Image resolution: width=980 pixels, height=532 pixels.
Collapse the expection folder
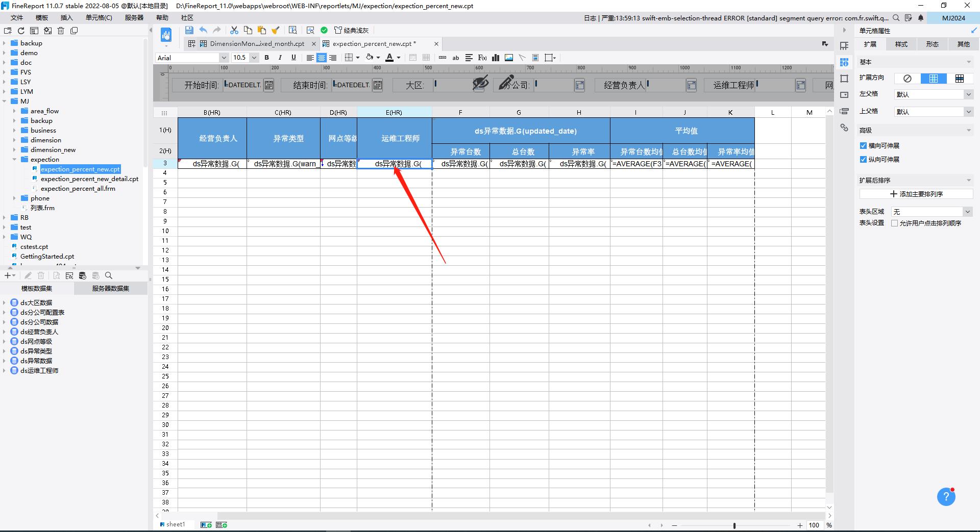coord(14,160)
